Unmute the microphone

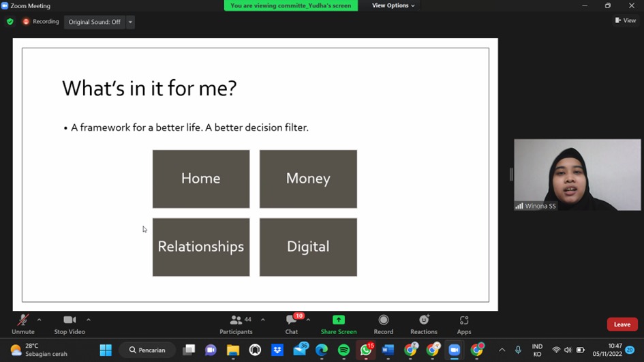(x=22, y=323)
